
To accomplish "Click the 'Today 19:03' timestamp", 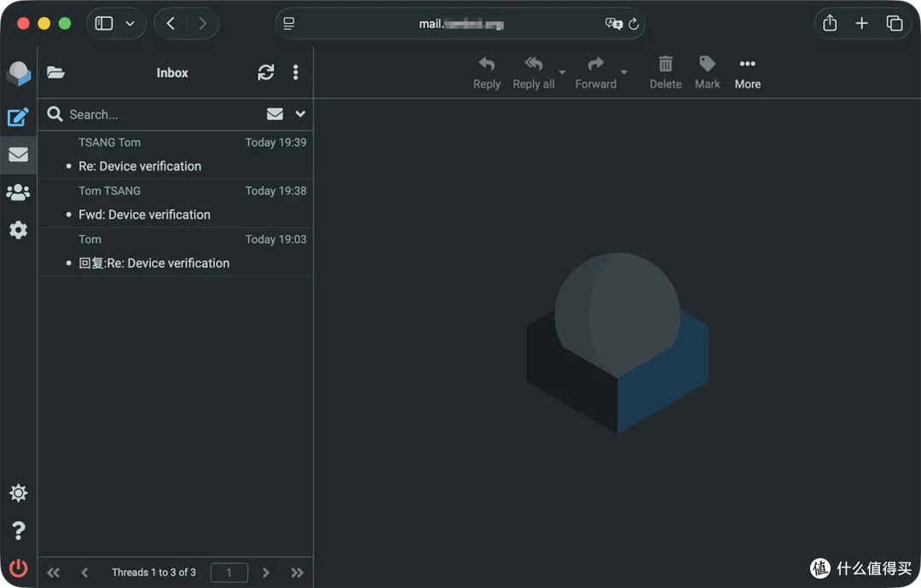I will (x=275, y=239).
